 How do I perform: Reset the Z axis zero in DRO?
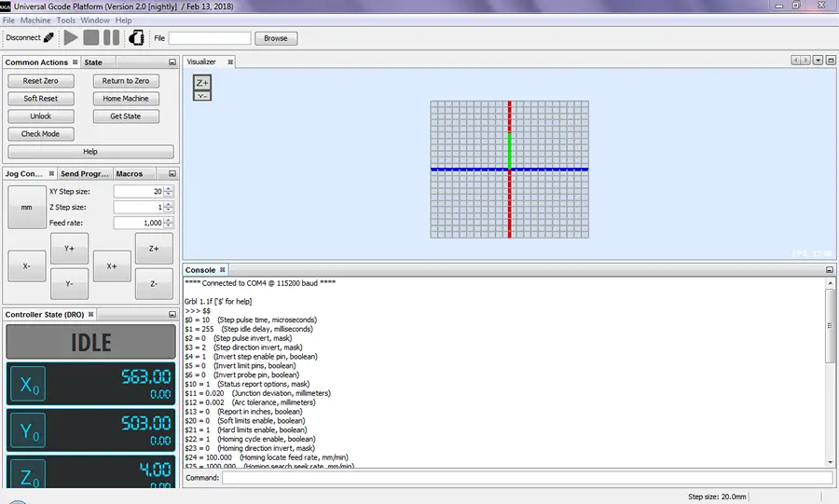click(x=28, y=474)
